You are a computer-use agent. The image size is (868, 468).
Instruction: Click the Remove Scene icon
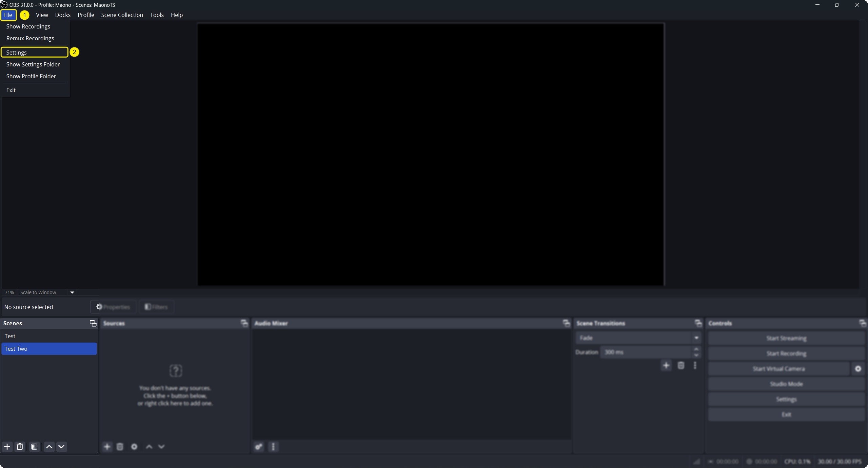pyautogui.click(x=20, y=447)
